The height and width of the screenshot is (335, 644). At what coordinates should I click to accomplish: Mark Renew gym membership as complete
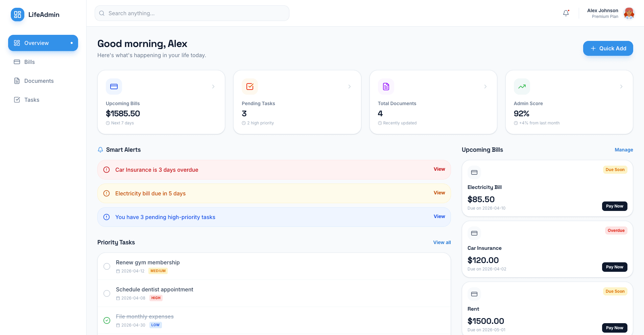(x=107, y=266)
